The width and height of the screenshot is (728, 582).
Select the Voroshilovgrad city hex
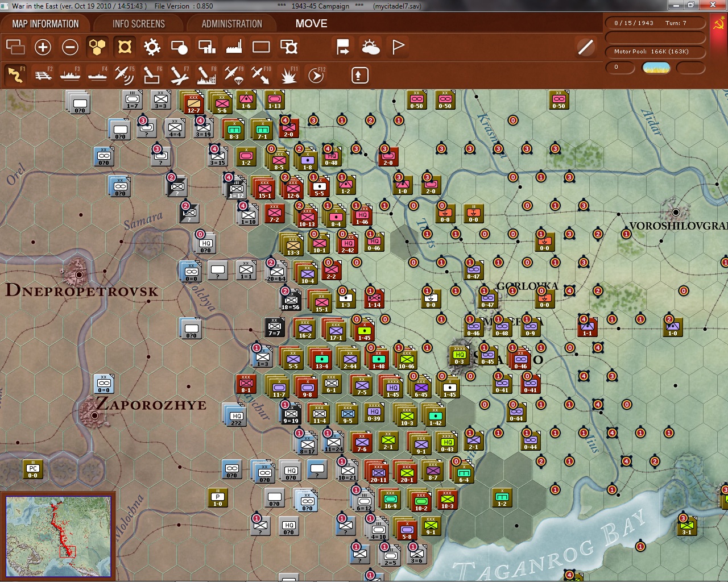pos(676,213)
